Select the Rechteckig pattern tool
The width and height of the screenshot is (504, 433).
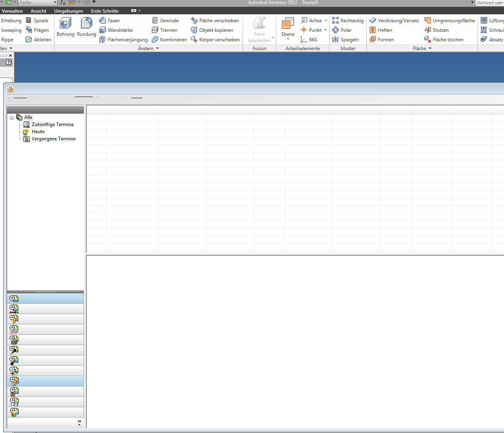348,20
